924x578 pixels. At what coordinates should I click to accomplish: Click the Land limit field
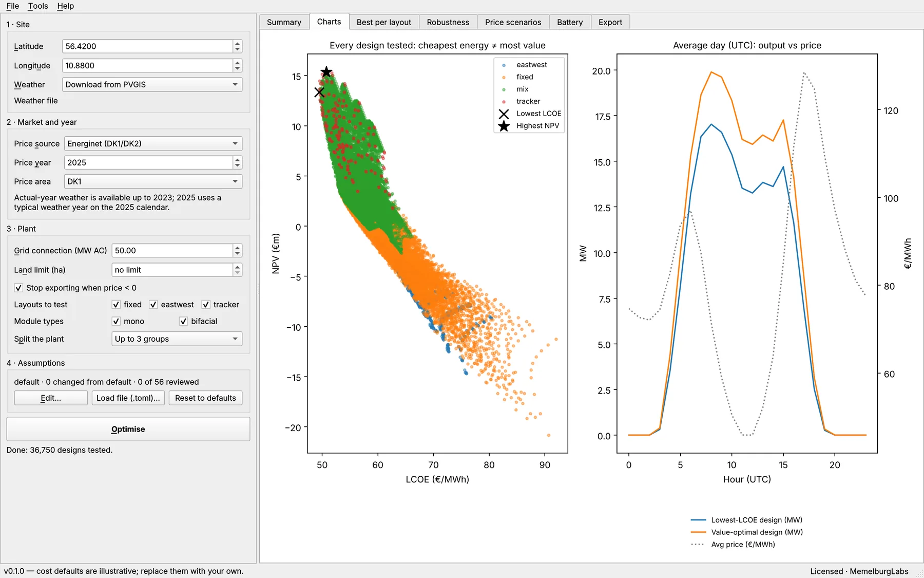[x=172, y=270]
